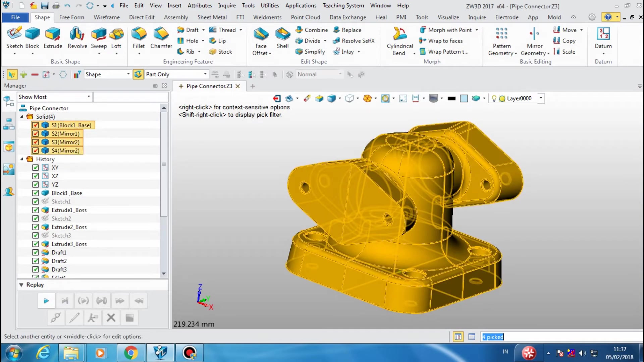Open the Face Offset tool

click(261, 40)
